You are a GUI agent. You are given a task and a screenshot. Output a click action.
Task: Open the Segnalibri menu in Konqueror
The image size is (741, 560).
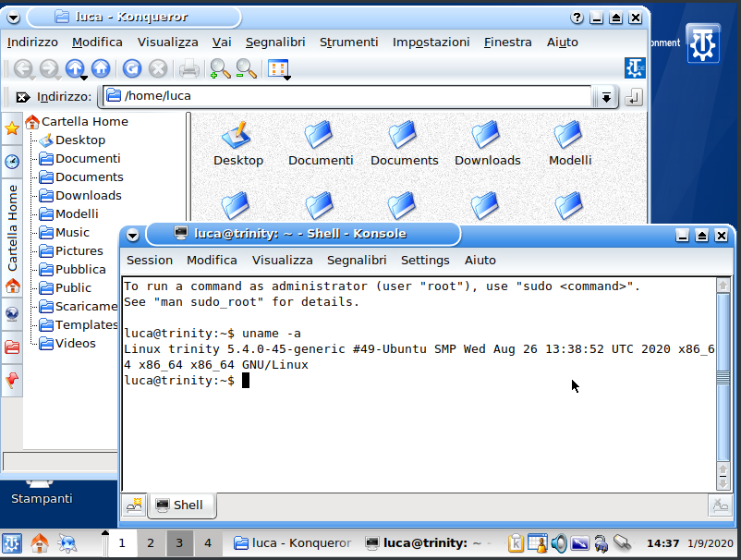coord(275,43)
